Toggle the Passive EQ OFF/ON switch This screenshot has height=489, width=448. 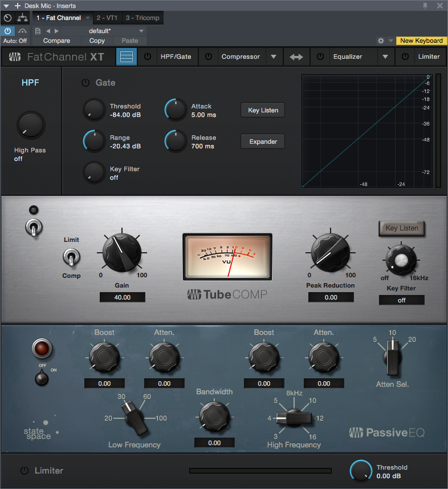pyautogui.click(x=42, y=378)
